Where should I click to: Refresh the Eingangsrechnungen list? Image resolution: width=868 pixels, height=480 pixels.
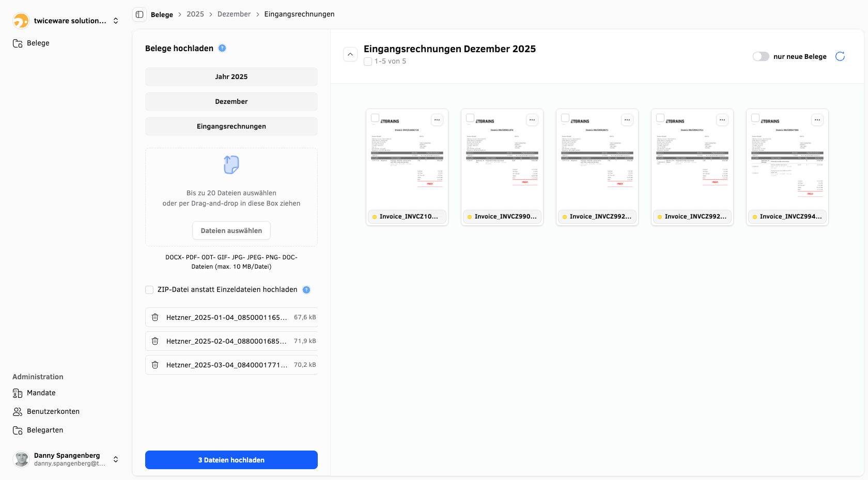[840, 56]
